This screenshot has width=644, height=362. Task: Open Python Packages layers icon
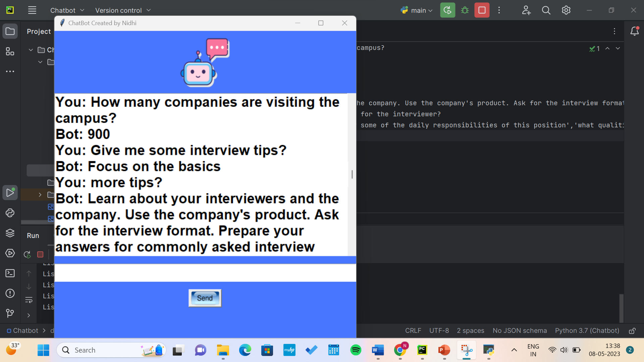(10, 233)
